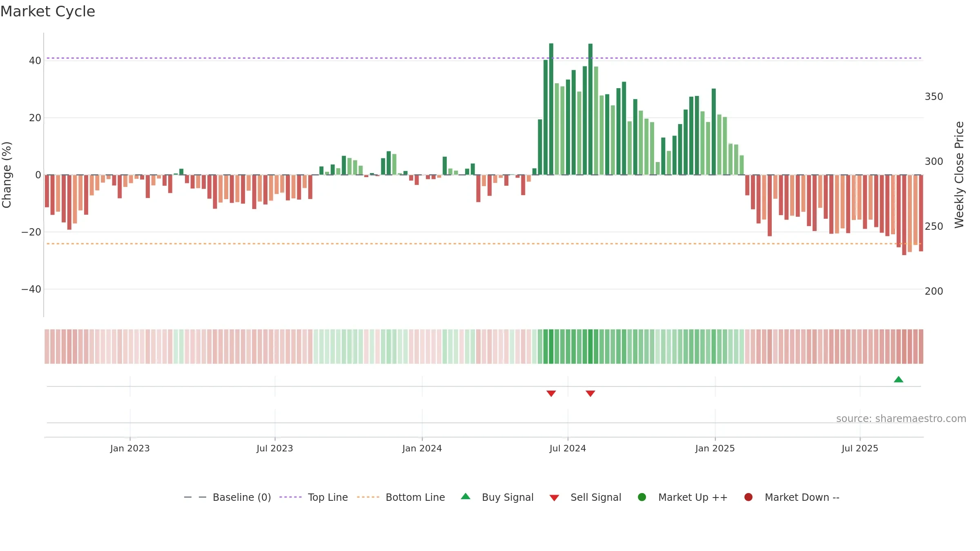Click the second red sell signal triangle

click(590, 393)
